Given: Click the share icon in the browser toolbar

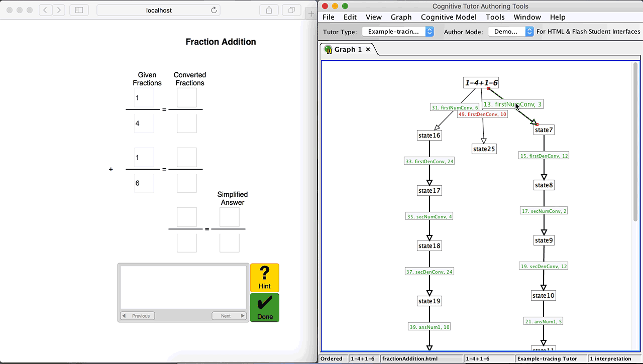Looking at the screenshot, I should [x=269, y=10].
